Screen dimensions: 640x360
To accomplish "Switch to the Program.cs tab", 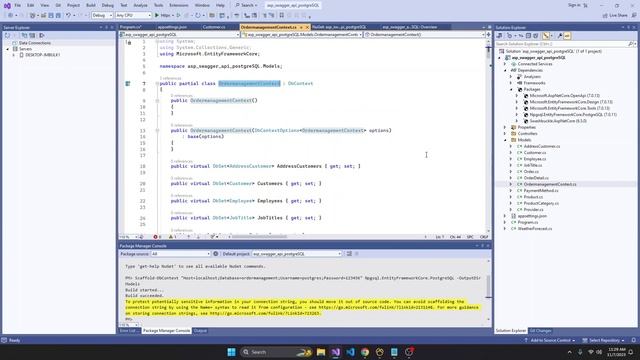I will tap(131, 27).
